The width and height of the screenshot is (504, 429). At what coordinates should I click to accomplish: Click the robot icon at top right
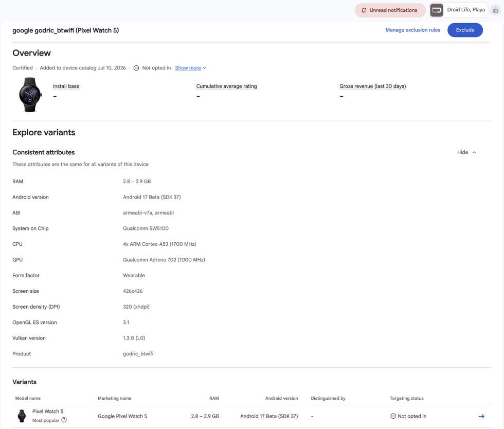click(x=495, y=10)
